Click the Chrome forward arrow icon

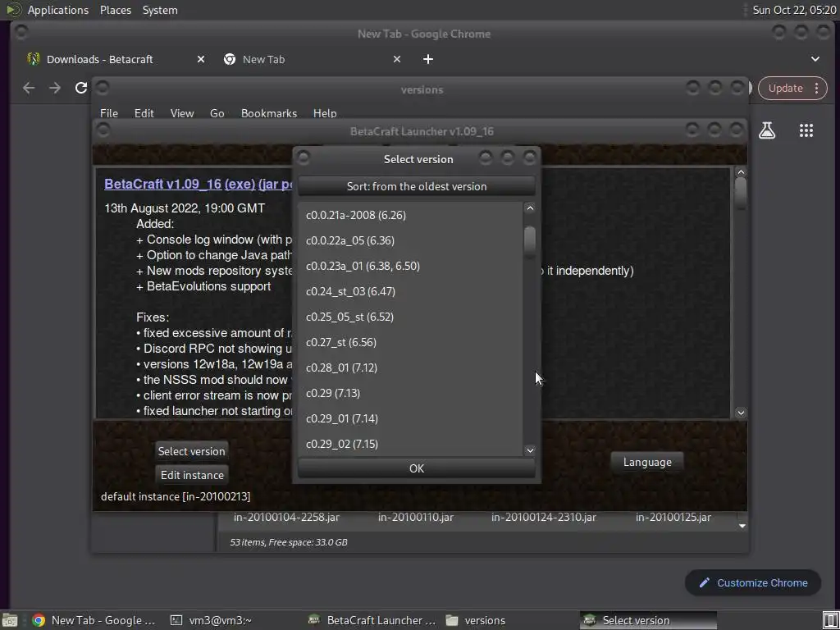click(x=55, y=88)
